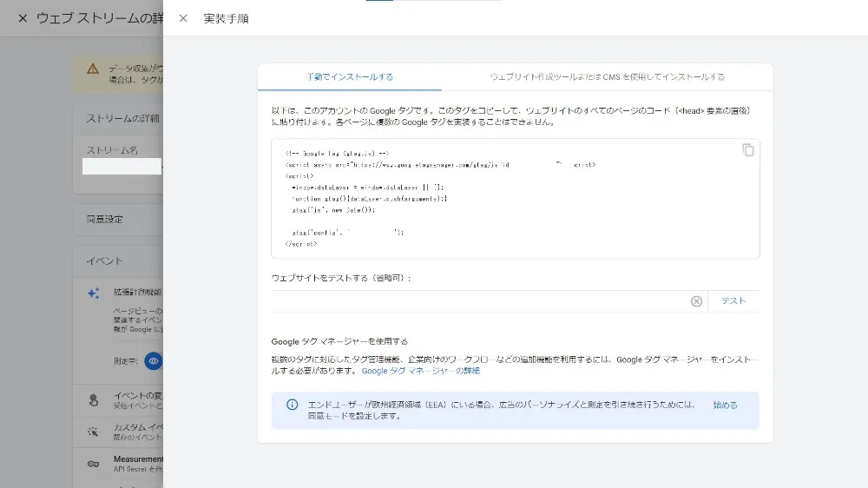The height and width of the screenshot is (488, 868).
Task: Click the カスタム イベント cursor icon
Action: (93, 432)
